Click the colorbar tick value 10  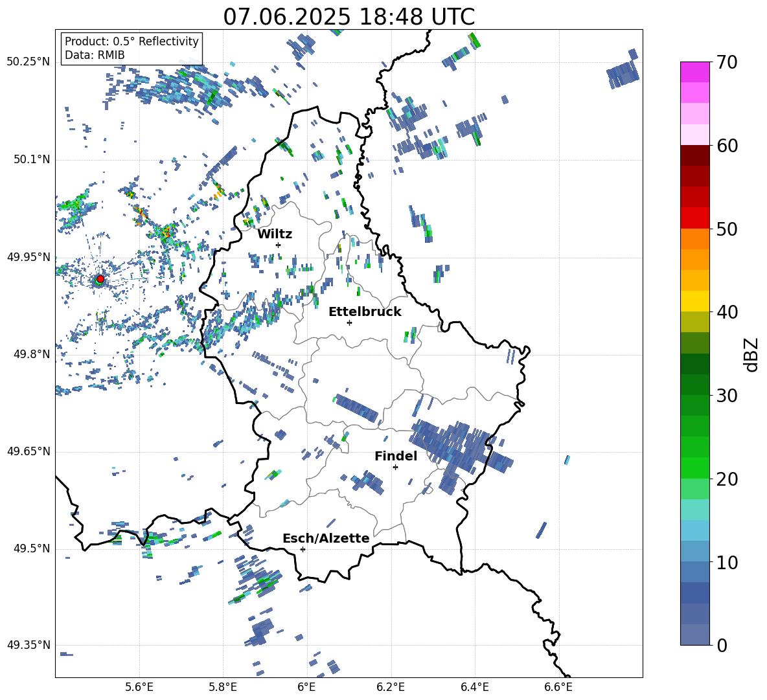tap(727, 562)
